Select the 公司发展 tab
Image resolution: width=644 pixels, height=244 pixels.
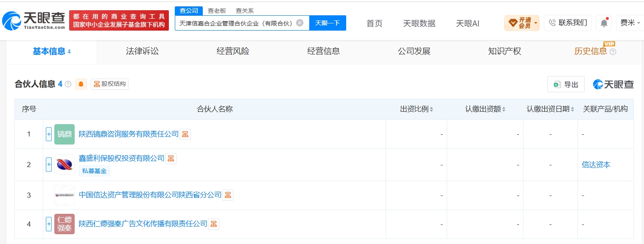(414, 51)
